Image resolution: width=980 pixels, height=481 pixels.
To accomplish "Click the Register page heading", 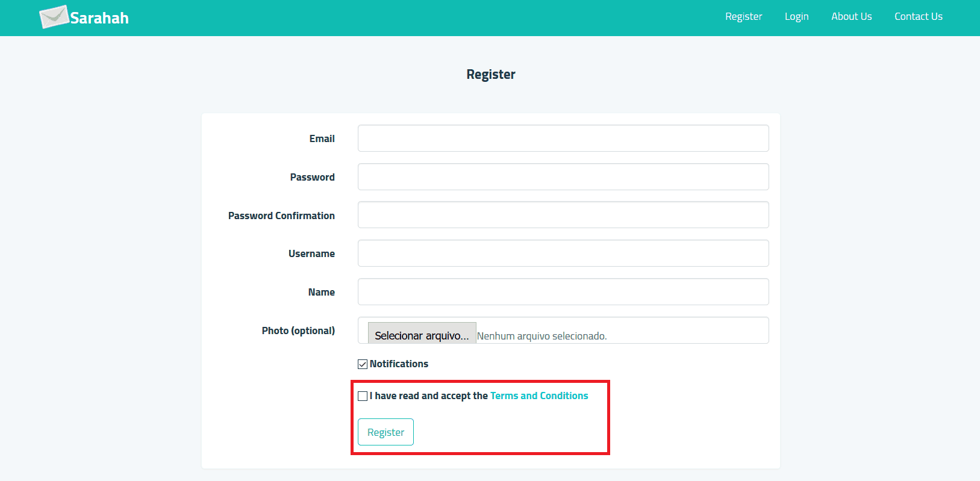I will coord(491,75).
